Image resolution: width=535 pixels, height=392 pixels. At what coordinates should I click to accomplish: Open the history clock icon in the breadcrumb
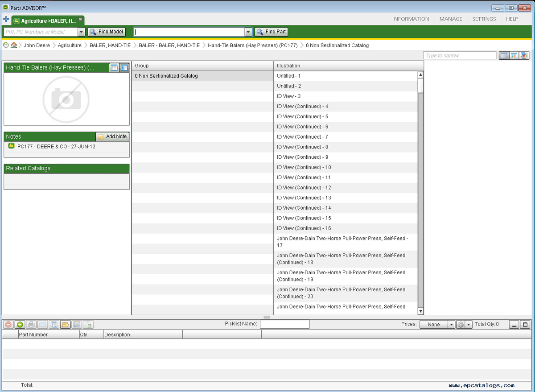(x=6, y=45)
